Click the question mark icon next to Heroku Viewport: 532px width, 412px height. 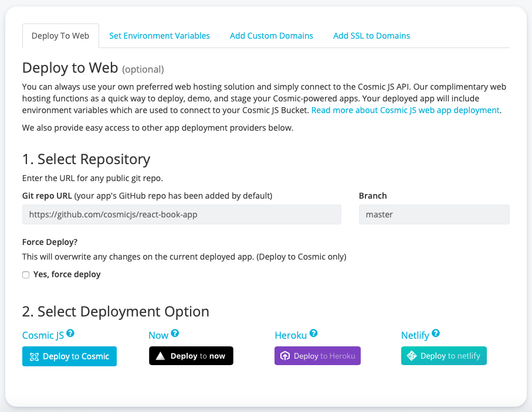point(314,332)
